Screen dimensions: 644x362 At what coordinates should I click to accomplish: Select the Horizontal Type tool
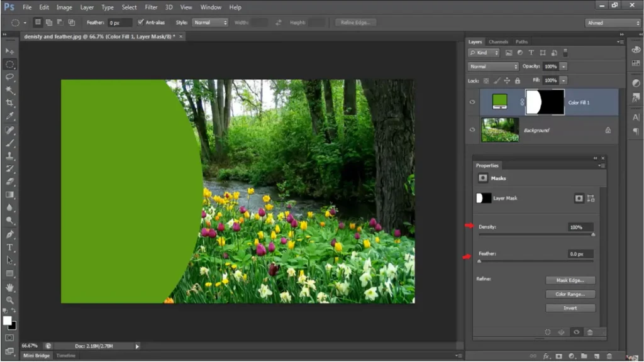[10, 248]
